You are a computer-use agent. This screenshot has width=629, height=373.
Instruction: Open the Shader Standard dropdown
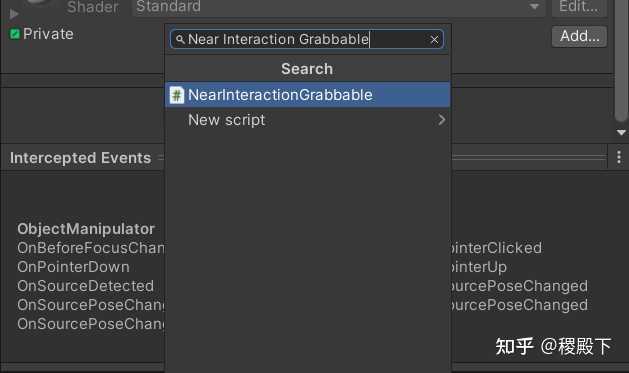pyautogui.click(x=339, y=7)
